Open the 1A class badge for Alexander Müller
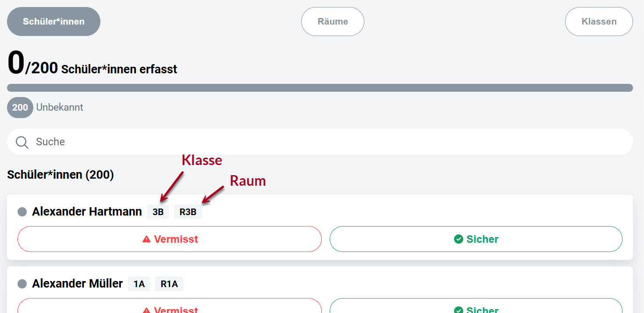Screen dimensions: 644x313 pyautogui.click(x=139, y=283)
